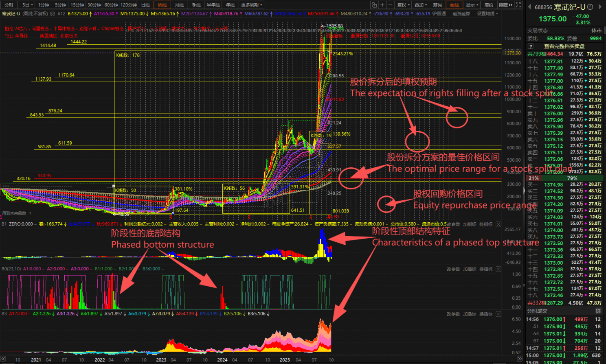606x364 pixels.
Task: Click 加指标 in B1 ZERO panel
Action: [470, 224]
